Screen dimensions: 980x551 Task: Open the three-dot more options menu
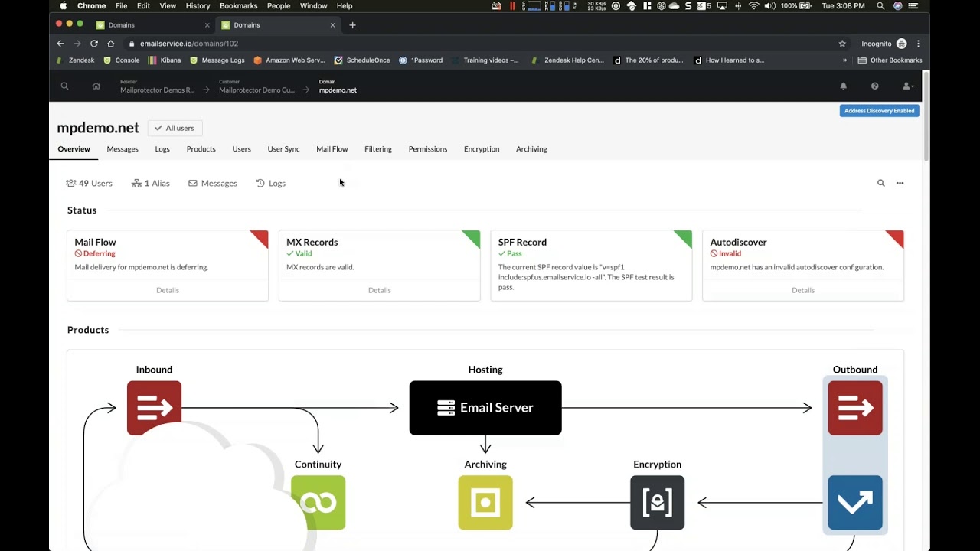click(x=900, y=183)
